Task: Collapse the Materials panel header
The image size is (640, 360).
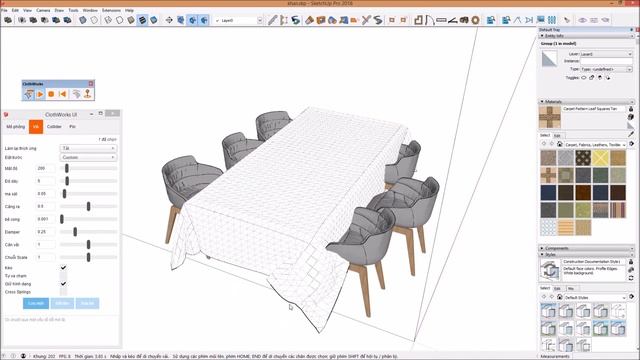Action: [x=586, y=101]
